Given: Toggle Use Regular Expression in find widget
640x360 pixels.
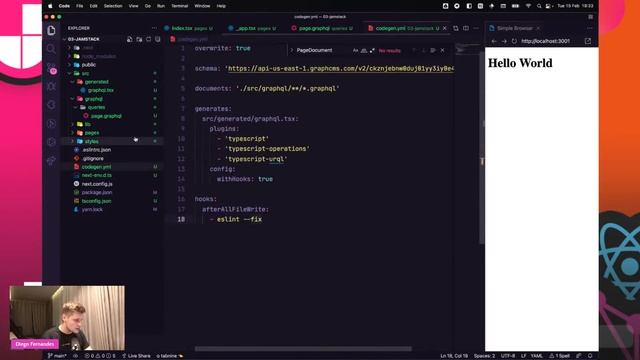Looking at the screenshot, I should click(x=372, y=50).
